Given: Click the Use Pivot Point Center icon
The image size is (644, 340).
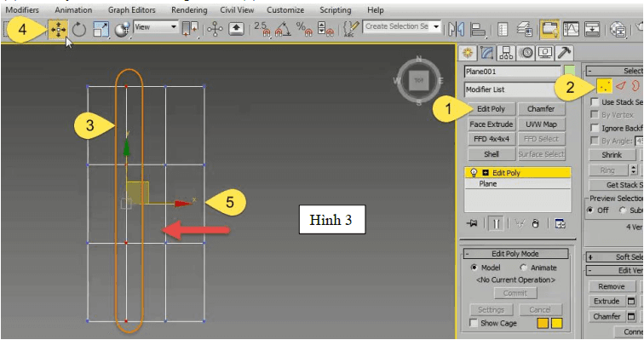Looking at the screenshot, I should click(190, 29).
